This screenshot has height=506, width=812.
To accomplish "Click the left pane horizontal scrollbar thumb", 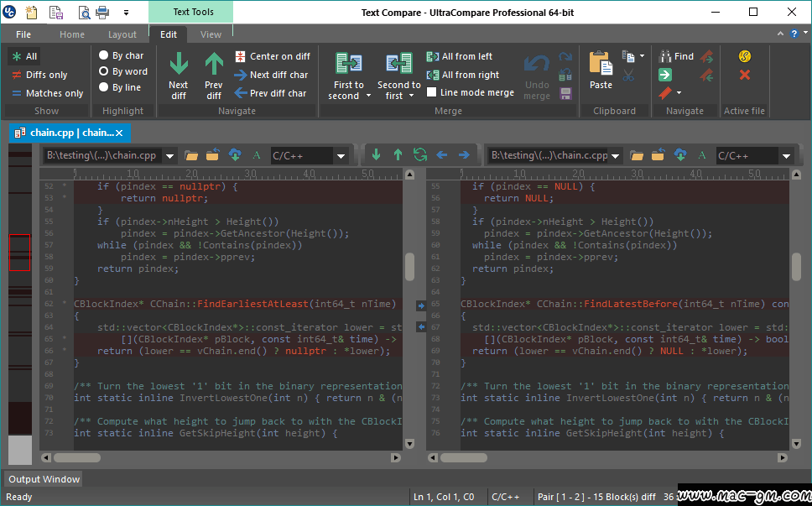I will (x=77, y=458).
